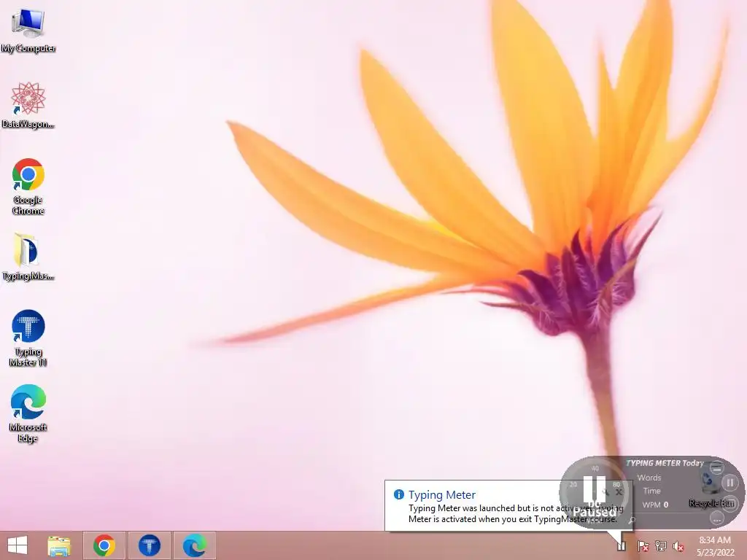The width and height of the screenshot is (747, 560).
Task: Click the Typing Meter info icon
Action: [399, 494]
